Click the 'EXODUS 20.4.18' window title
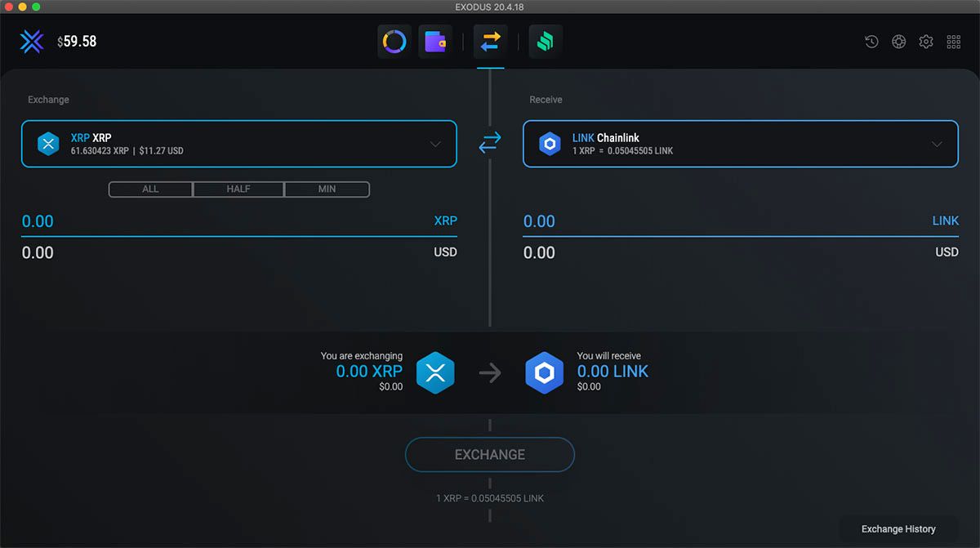This screenshot has height=548, width=980. (x=490, y=7)
